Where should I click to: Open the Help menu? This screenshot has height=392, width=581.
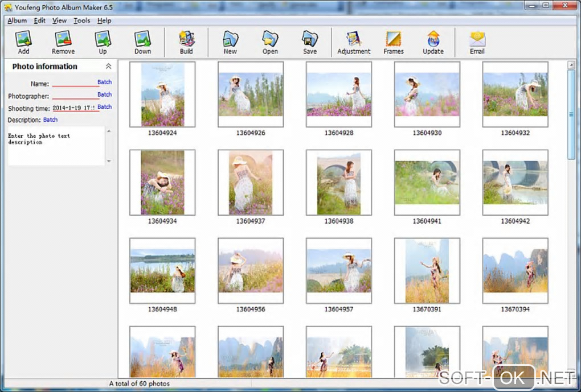(x=104, y=20)
